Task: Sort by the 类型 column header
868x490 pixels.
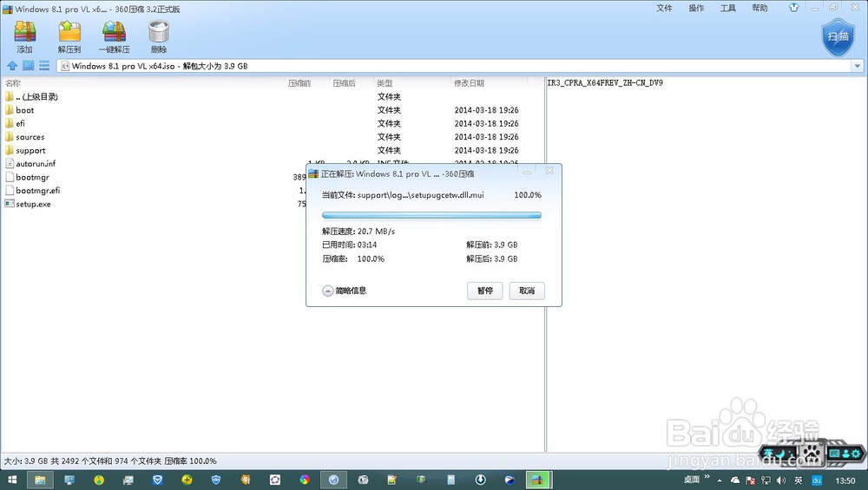Action: click(x=385, y=83)
